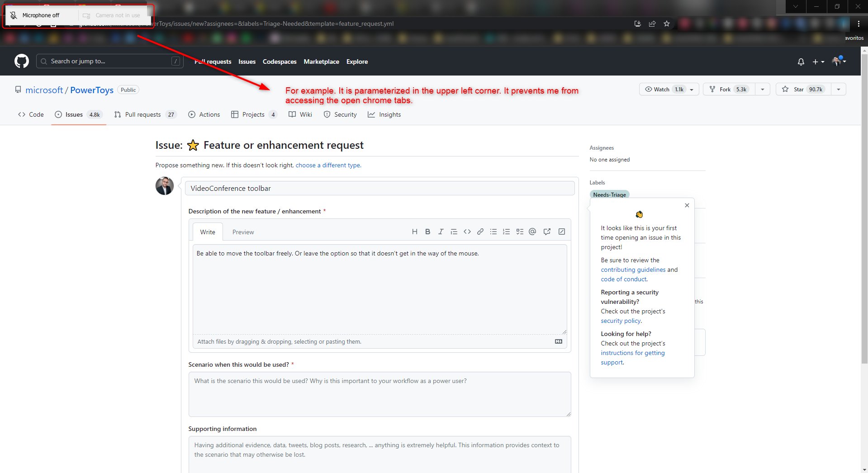Viewport: 868px width, 473px height.
Task: Insert a task list
Action: 519,231
